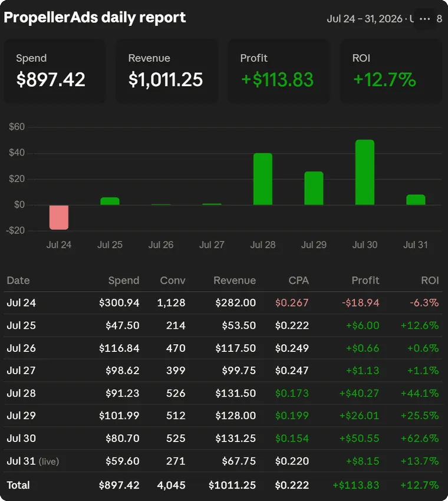Image resolution: width=448 pixels, height=501 pixels.
Task: Click the Total row label
Action: coord(18,485)
